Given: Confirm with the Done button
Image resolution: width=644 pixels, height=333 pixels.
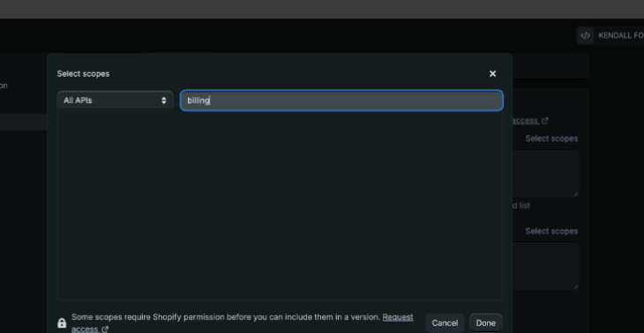Looking at the screenshot, I should (486, 323).
